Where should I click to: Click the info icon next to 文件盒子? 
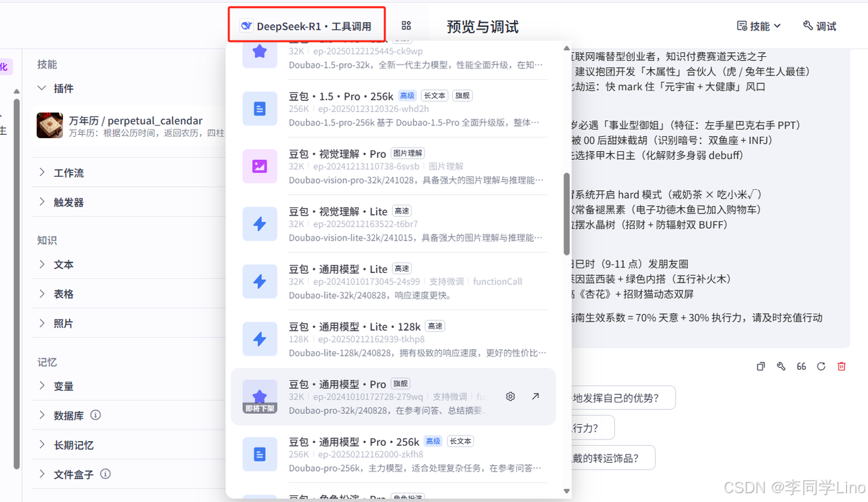(106, 474)
